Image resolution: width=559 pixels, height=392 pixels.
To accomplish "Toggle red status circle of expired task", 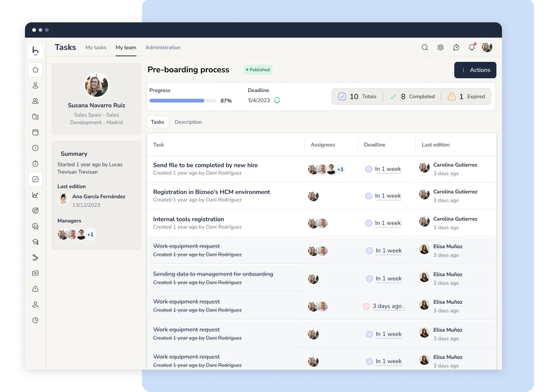I will click(x=366, y=306).
